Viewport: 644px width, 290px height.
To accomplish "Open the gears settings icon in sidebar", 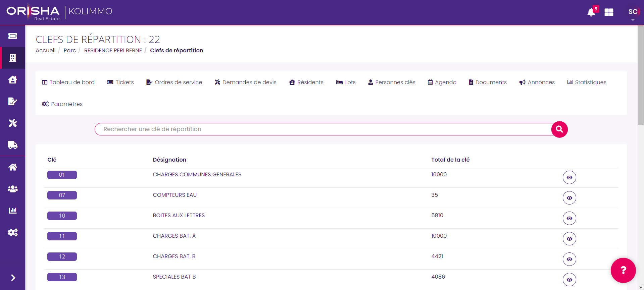I will tap(13, 232).
